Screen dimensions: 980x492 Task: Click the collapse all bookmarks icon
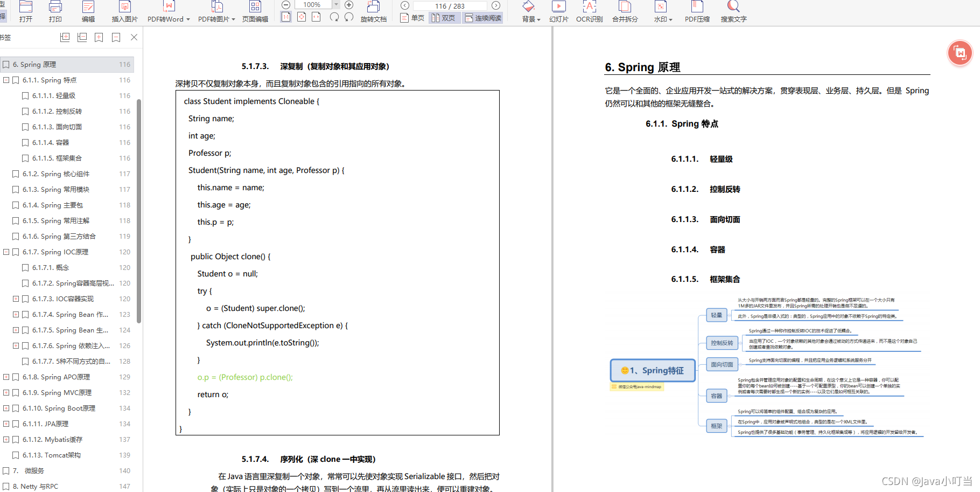tap(82, 37)
